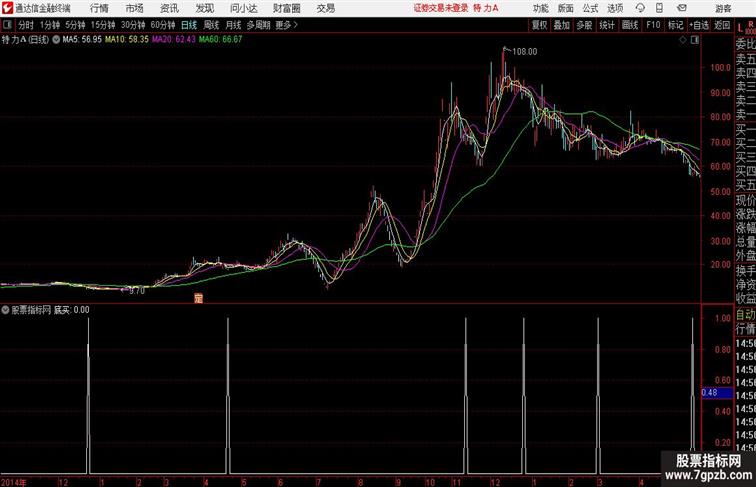Image resolution: width=756 pixels, height=487 pixels.
Task: Click 证券交易未登录 login status text
Action: (x=441, y=8)
